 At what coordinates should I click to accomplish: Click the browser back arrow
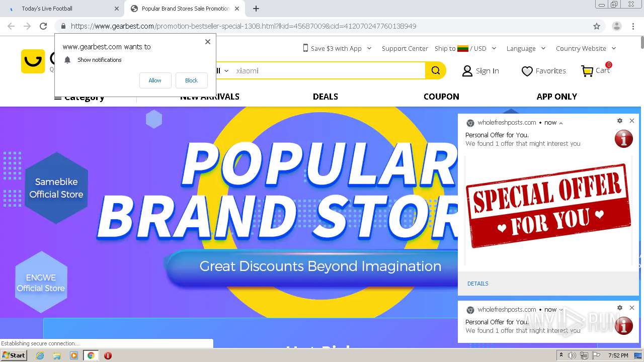click(11, 26)
